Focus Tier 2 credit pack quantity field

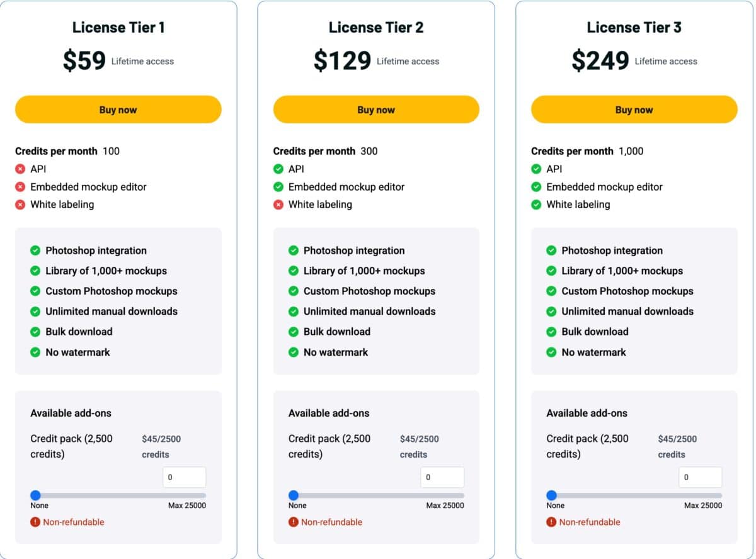(442, 477)
